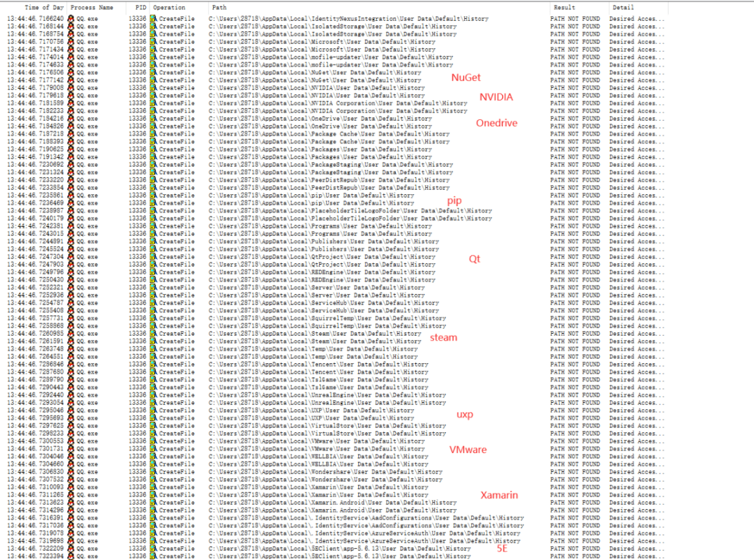The width and height of the screenshot is (754, 560).
Task: Select CreateFile icon in the 13:44:46.7250430 REDEngine row
Action: [154, 280]
